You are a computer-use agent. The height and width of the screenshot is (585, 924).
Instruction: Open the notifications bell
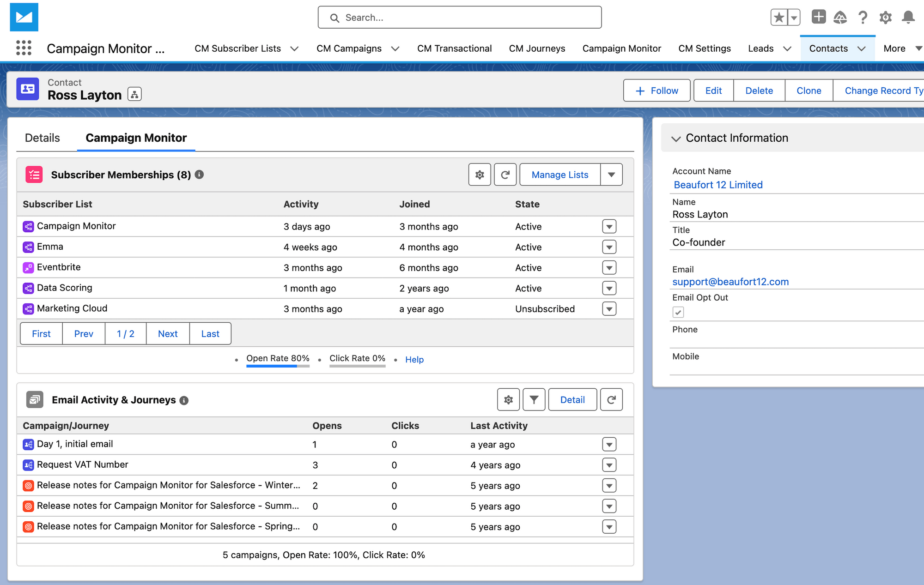point(908,18)
